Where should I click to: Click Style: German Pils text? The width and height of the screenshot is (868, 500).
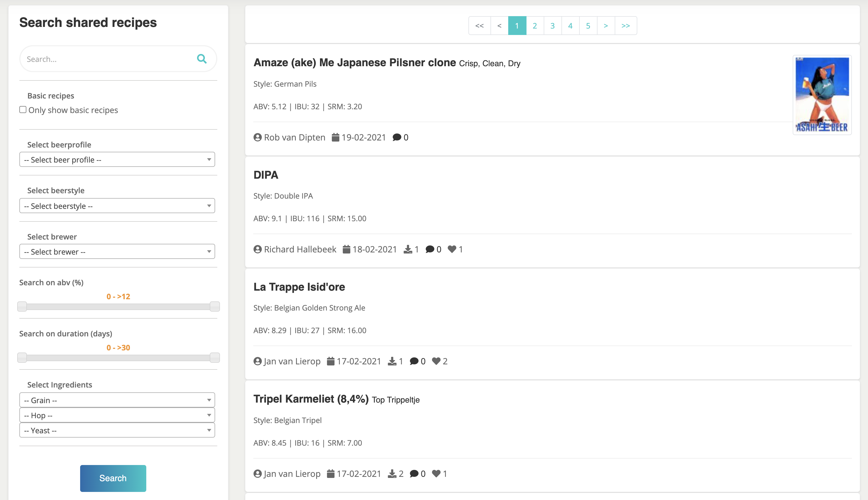(285, 84)
